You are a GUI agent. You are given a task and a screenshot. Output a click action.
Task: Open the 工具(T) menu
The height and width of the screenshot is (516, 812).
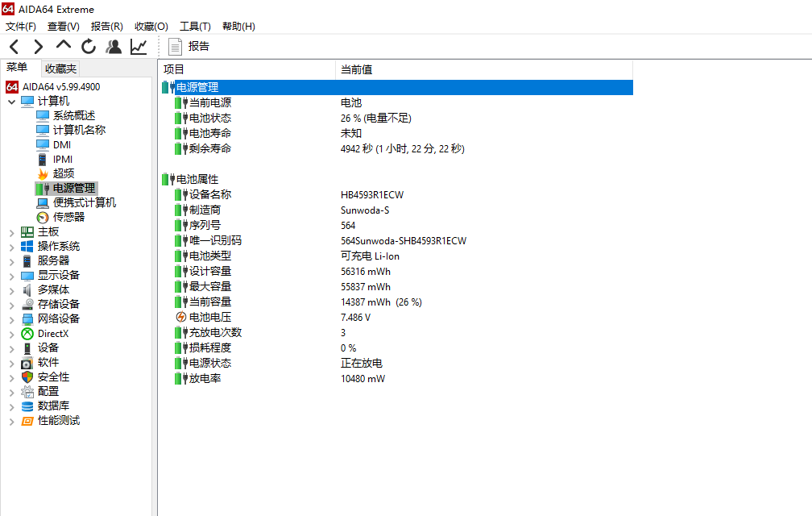click(x=195, y=27)
